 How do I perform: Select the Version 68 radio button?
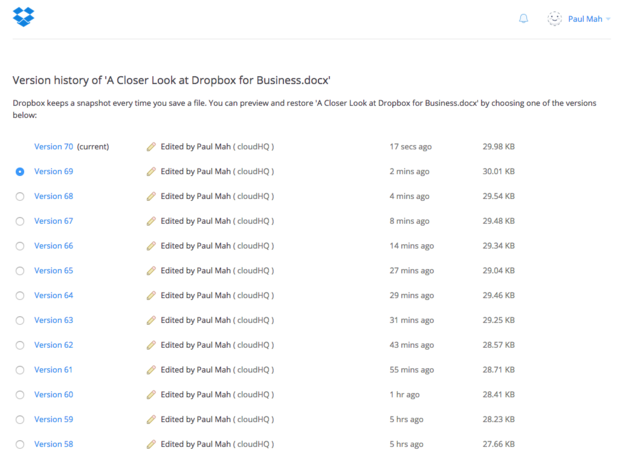[20, 196]
